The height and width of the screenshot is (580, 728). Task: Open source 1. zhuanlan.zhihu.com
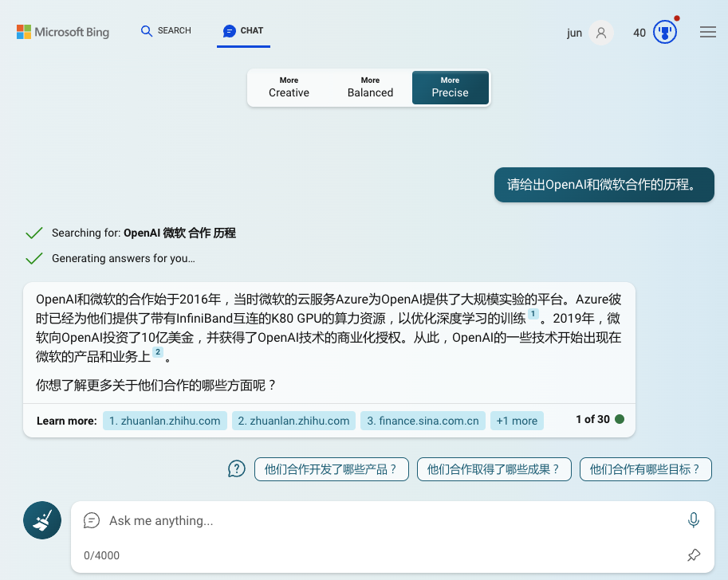165,421
